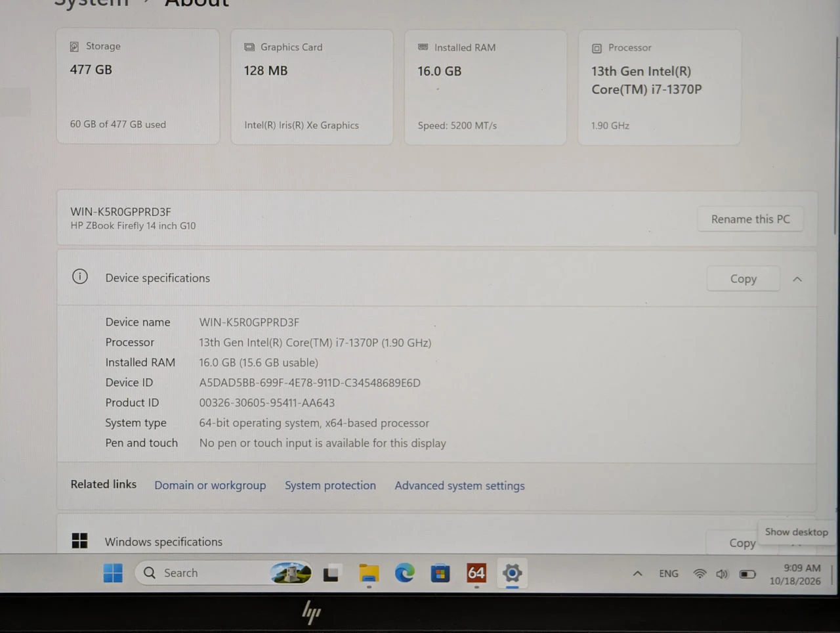Image resolution: width=840 pixels, height=633 pixels.
Task: Click the Graphics Card info card
Action: tap(312, 87)
